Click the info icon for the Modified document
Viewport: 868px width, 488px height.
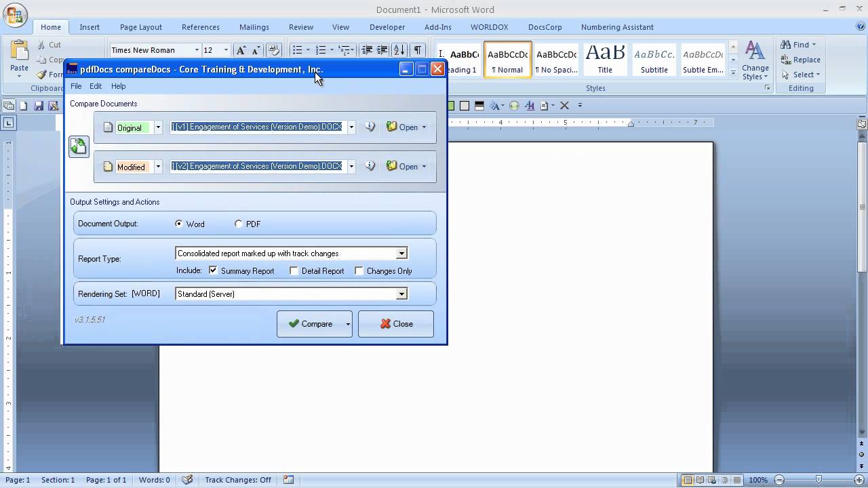(x=370, y=166)
